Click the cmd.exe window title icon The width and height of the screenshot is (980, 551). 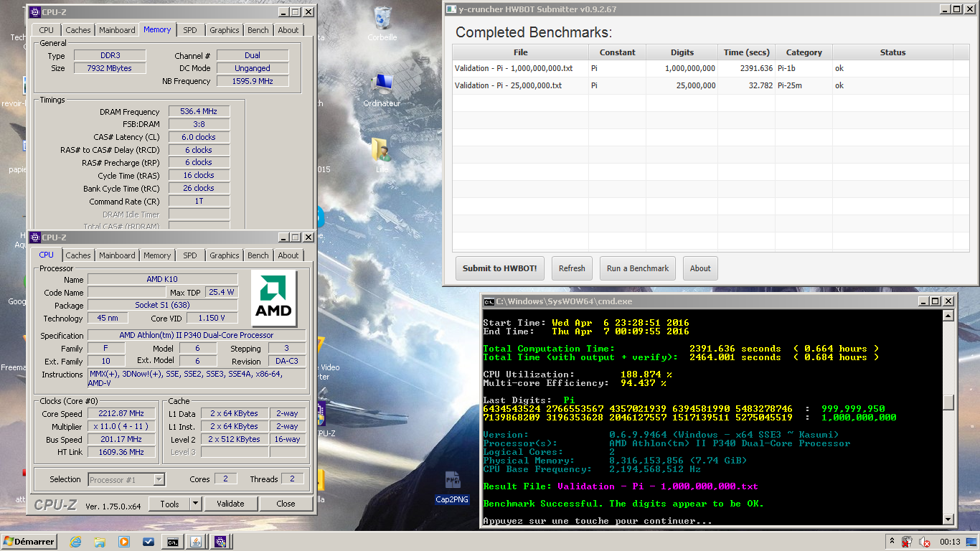coord(489,301)
